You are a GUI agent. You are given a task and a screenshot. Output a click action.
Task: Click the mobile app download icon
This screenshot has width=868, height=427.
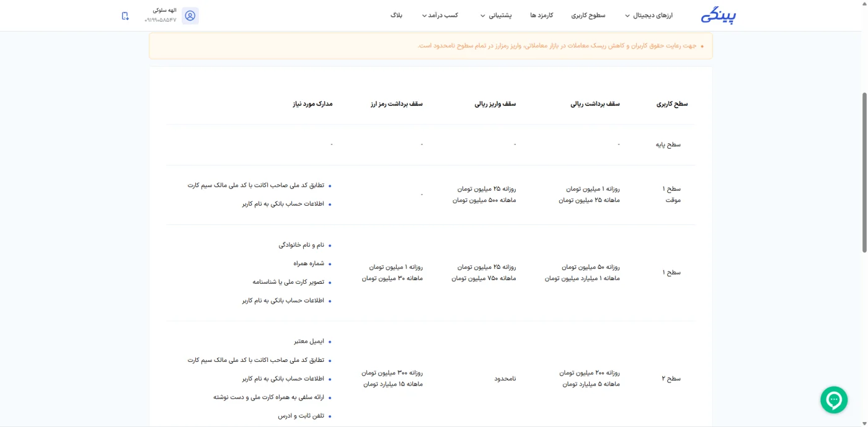[x=125, y=15]
